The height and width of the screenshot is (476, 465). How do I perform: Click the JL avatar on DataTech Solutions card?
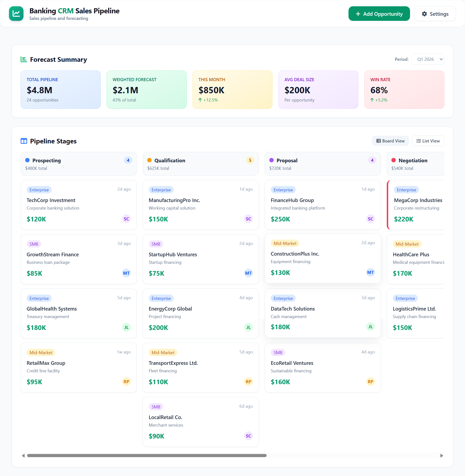click(370, 327)
